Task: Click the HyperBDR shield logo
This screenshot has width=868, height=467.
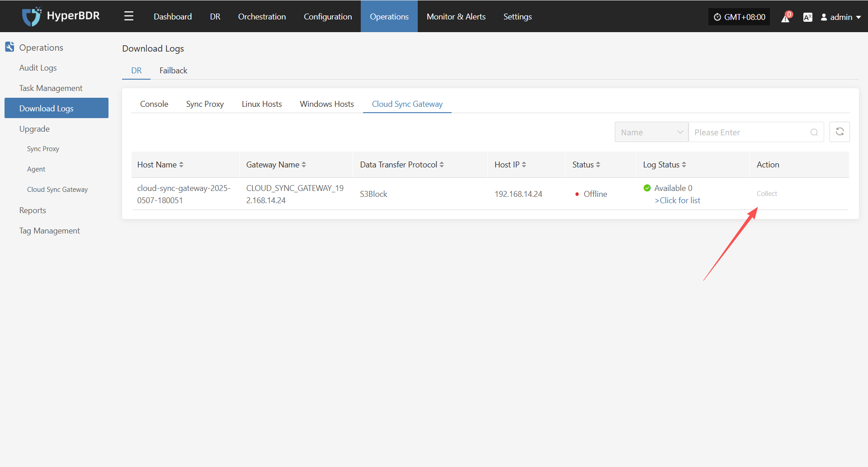Action: point(32,17)
